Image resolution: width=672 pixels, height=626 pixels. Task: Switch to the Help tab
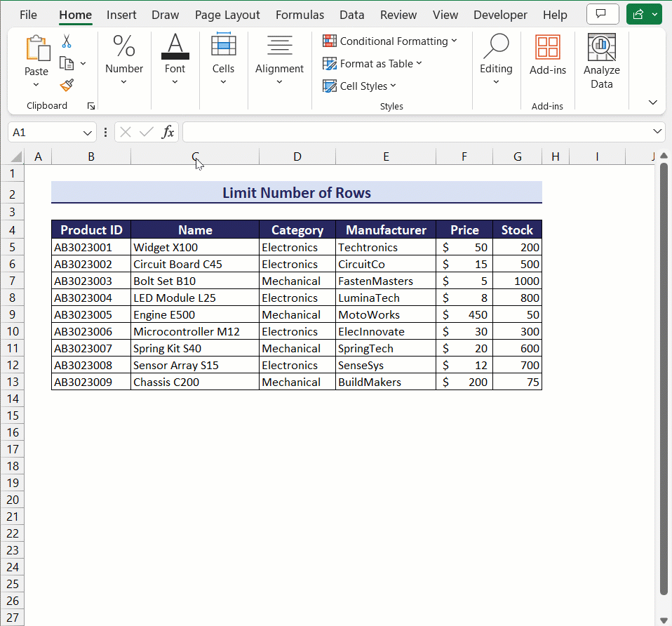[555, 15]
